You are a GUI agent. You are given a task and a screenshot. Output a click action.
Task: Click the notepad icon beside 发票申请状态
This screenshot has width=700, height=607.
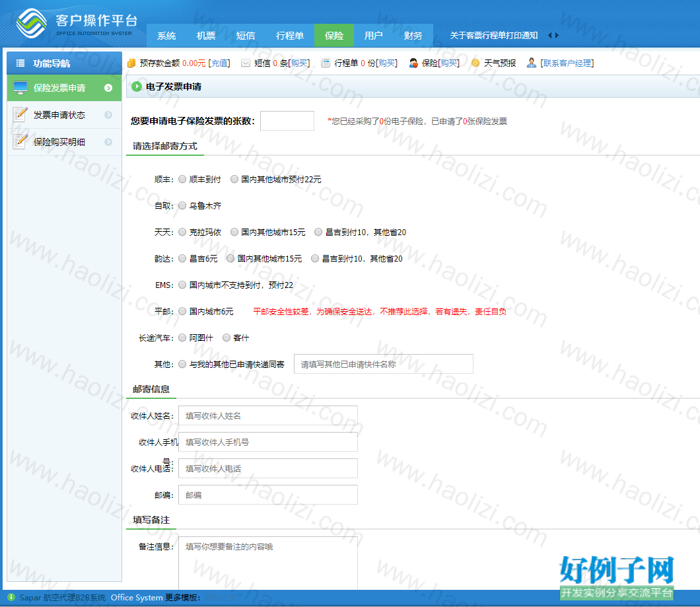(x=20, y=115)
